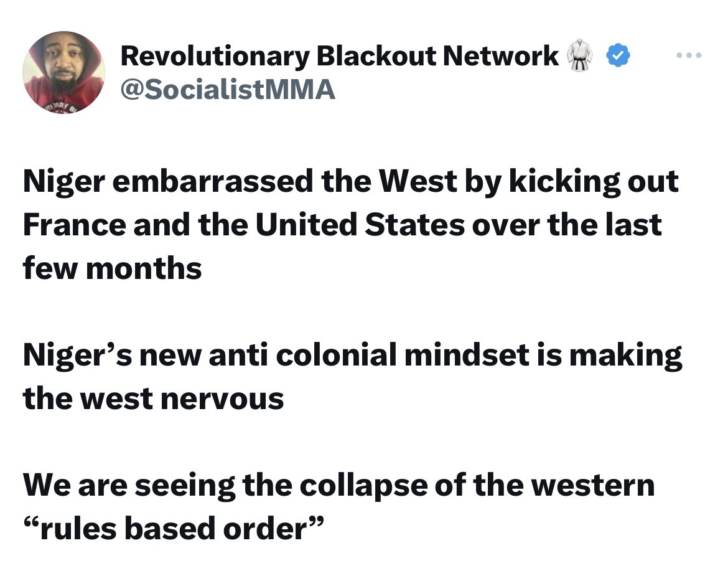Click the "few months" line of text
Screen dimensions: 728x571
(113, 268)
